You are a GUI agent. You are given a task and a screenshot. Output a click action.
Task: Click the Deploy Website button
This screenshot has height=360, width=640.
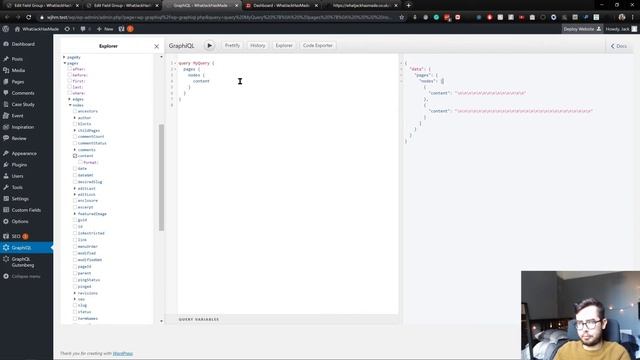(582, 29)
